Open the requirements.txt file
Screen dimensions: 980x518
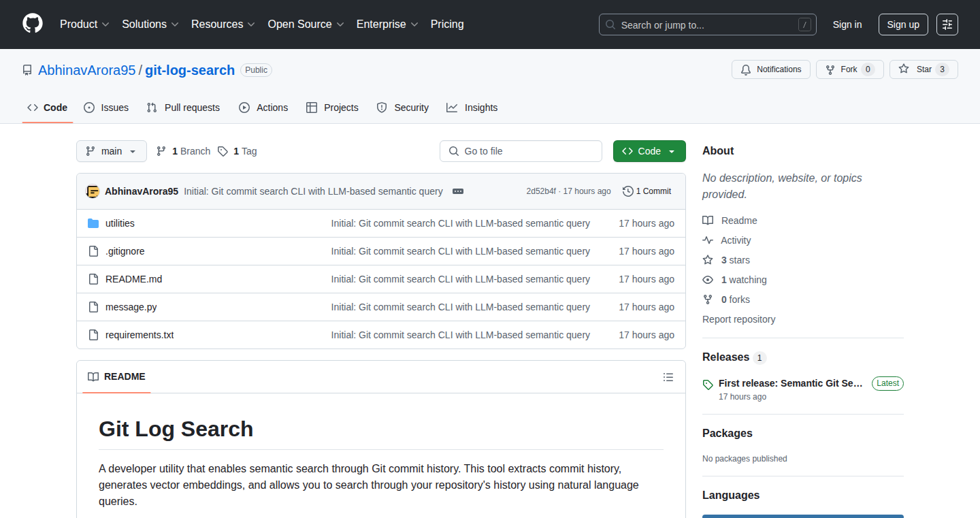coord(140,335)
